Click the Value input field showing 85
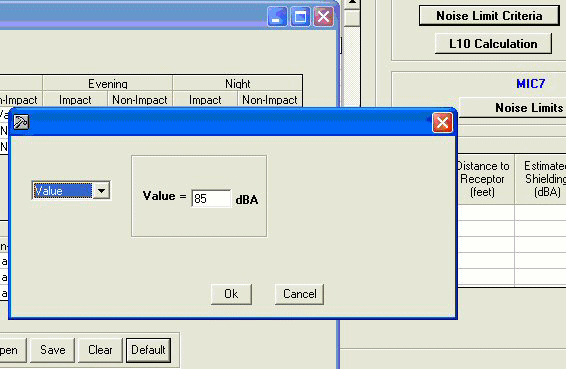Viewport: 566px width, 369px height. click(x=211, y=199)
